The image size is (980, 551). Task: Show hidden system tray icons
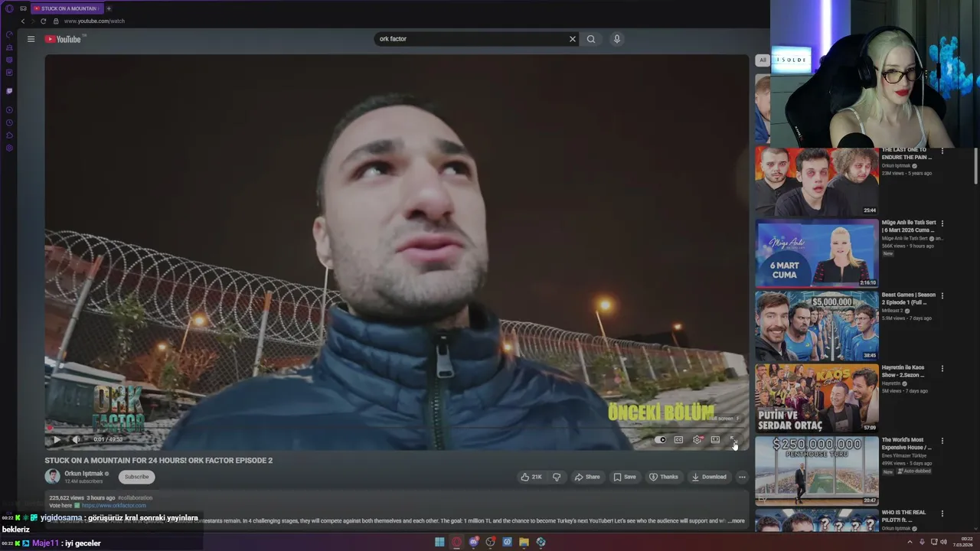(x=908, y=542)
